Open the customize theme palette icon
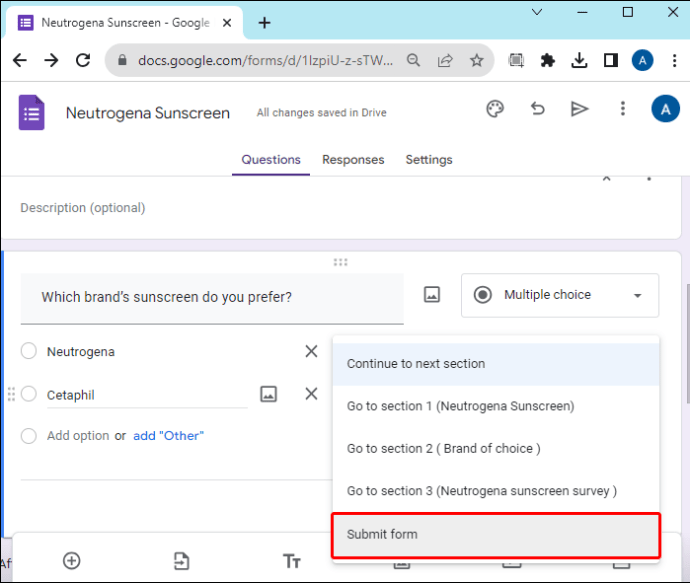The width and height of the screenshot is (690, 583). click(495, 109)
